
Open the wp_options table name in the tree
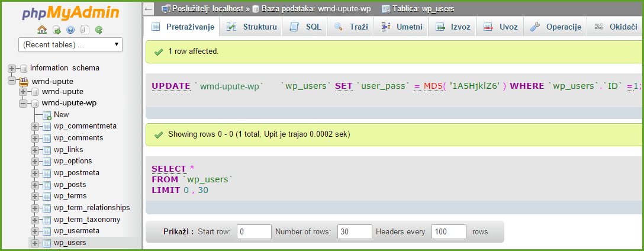[x=73, y=161]
